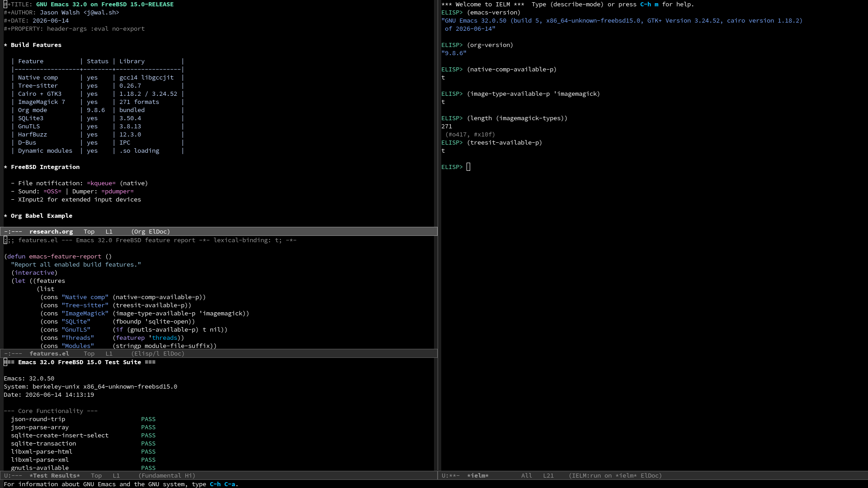Fold the Org Babel Example heading
This screenshot has height=488, width=868.
[x=38, y=216]
